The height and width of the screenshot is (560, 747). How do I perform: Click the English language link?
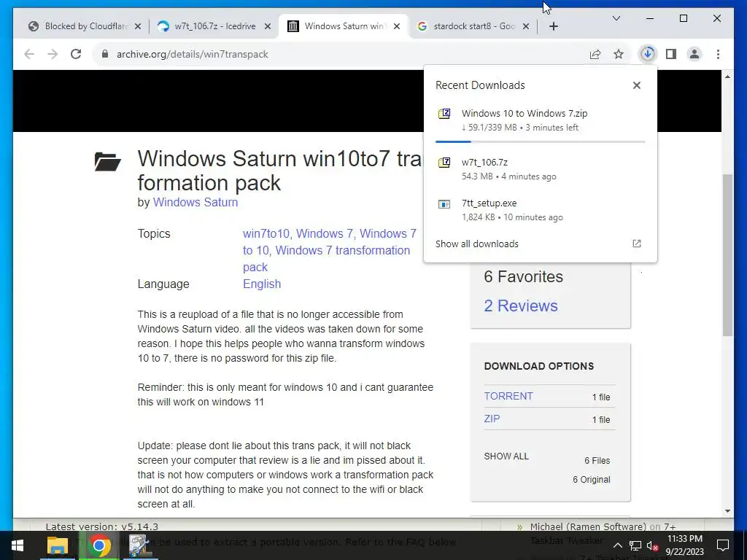tap(262, 284)
